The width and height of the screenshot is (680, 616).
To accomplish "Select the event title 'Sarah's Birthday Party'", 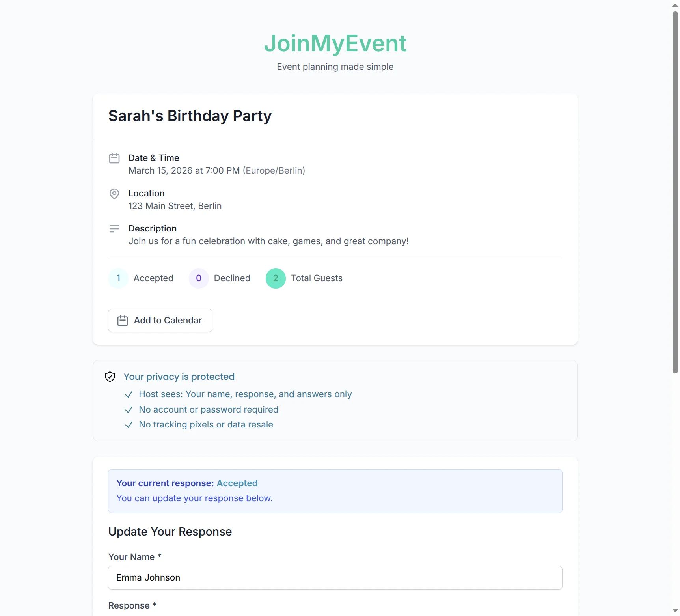I will [190, 116].
